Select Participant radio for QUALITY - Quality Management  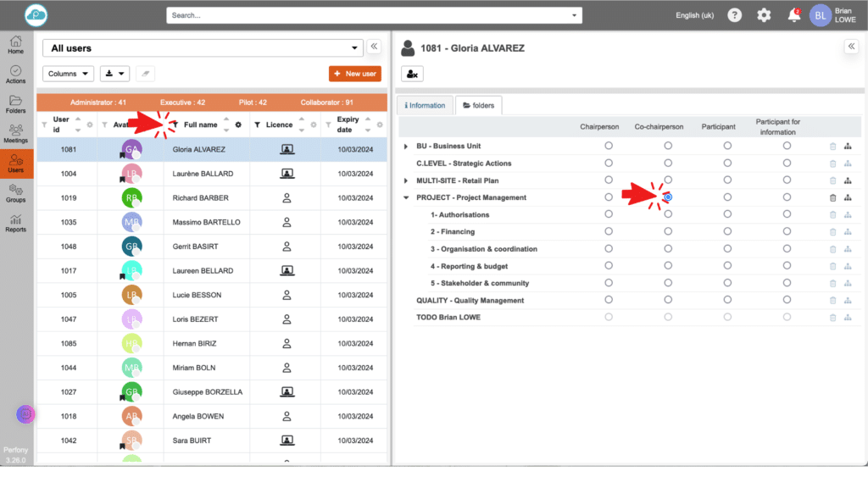pyautogui.click(x=727, y=300)
